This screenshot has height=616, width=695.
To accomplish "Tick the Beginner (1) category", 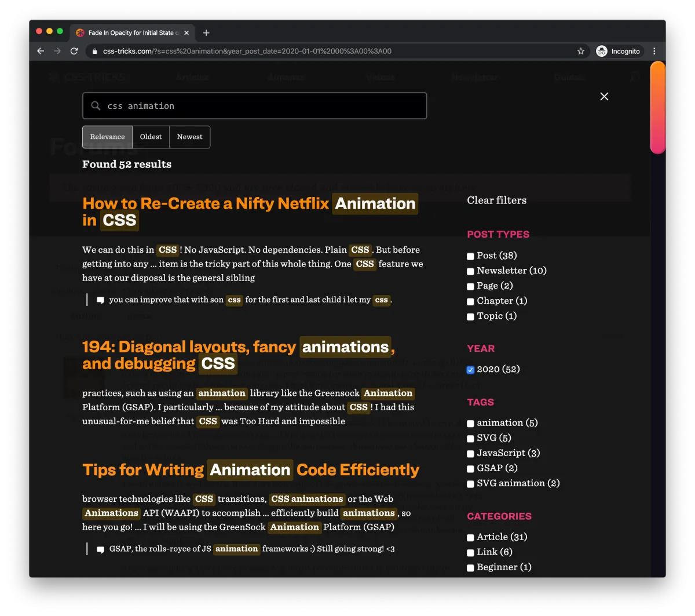I will [470, 568].
